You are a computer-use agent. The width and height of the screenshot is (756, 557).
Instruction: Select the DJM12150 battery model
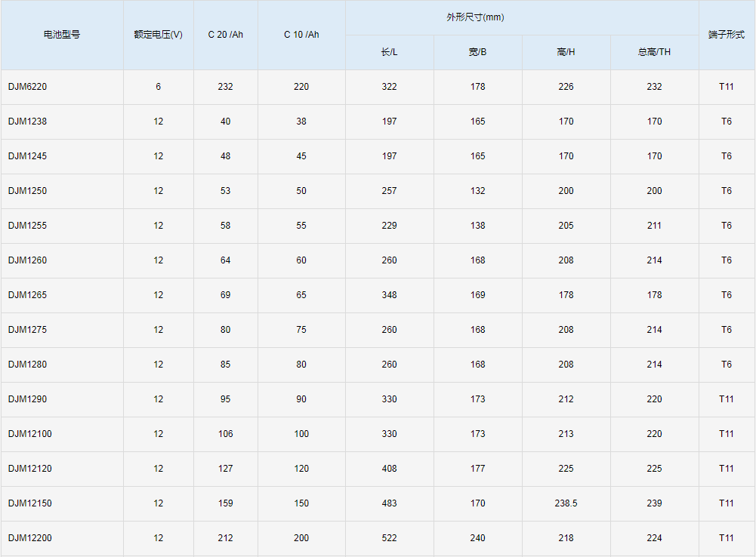tap(30, 503)
